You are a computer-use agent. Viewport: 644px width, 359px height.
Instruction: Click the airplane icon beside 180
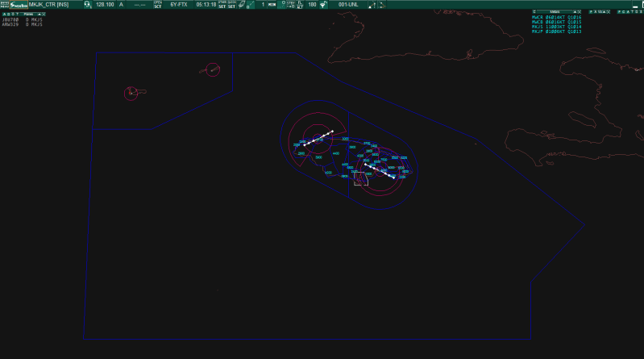[x=324, y=5]
